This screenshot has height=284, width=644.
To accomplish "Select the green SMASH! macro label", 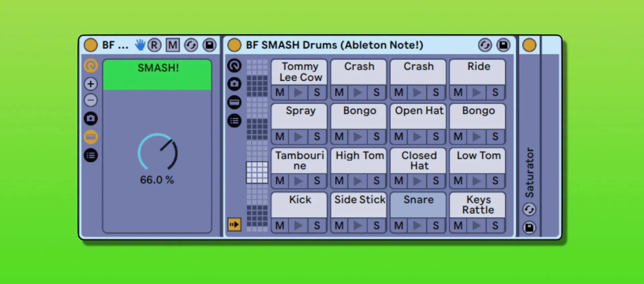I will coord(157,74).
